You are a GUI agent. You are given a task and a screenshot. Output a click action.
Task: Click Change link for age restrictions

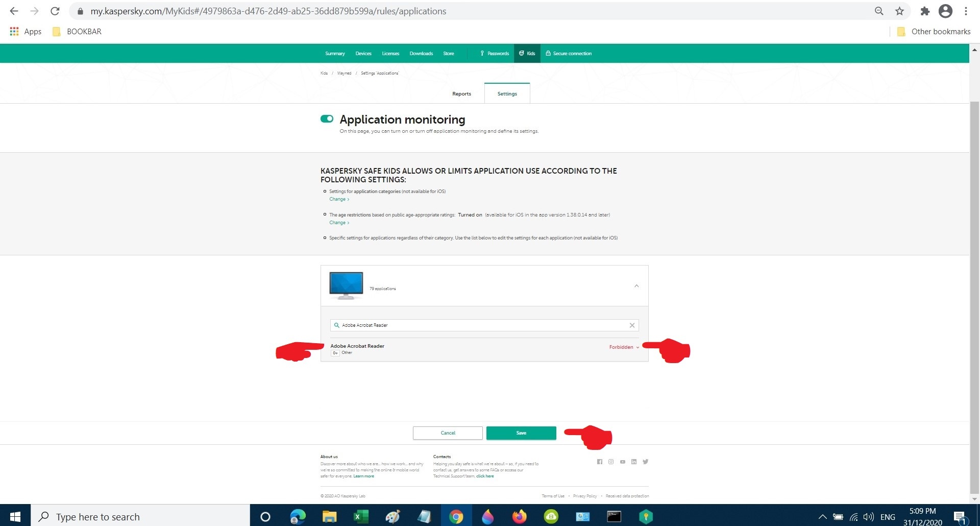coord(339,223)
